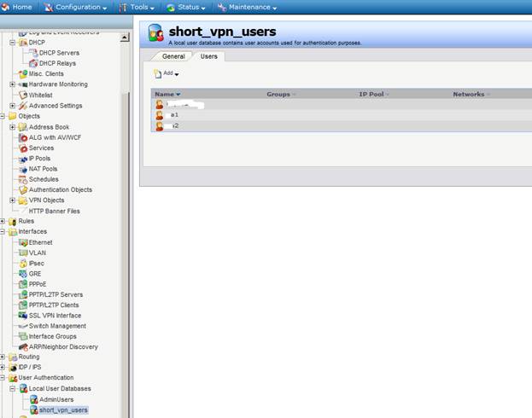The height and width of the screenshot is (418, 532).
Task: Click the sidebar scroll up arrow
Action: point(125,38)
